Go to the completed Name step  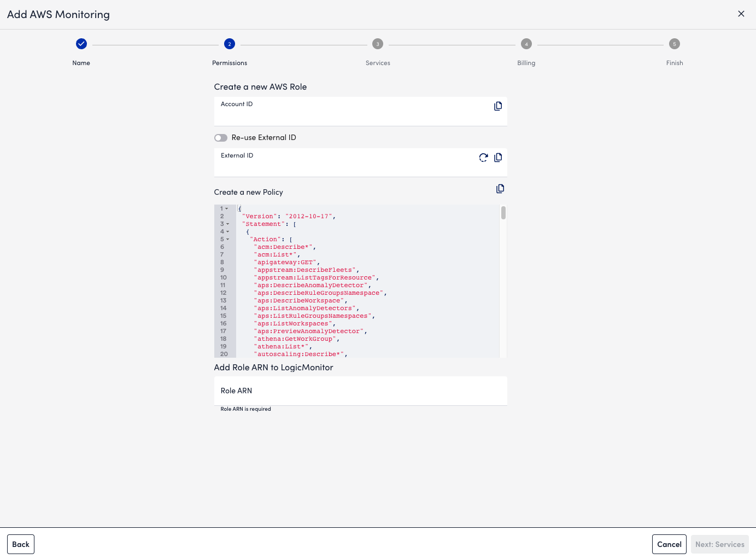coord(81,44)
